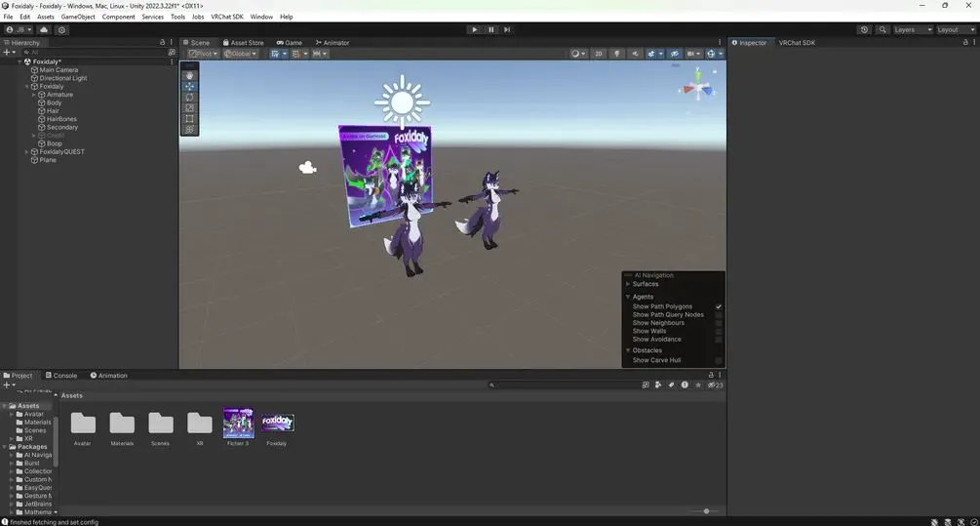Switch to the Console tab

point(60,375)
